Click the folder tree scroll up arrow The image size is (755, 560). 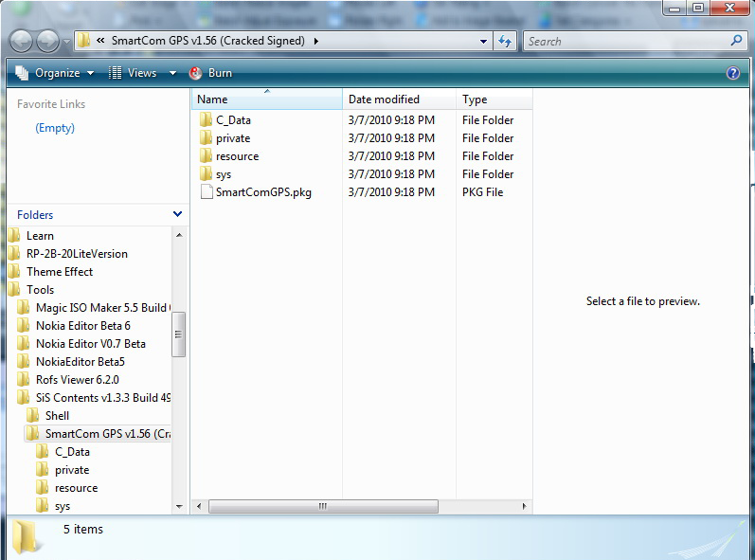pos(179,235)
